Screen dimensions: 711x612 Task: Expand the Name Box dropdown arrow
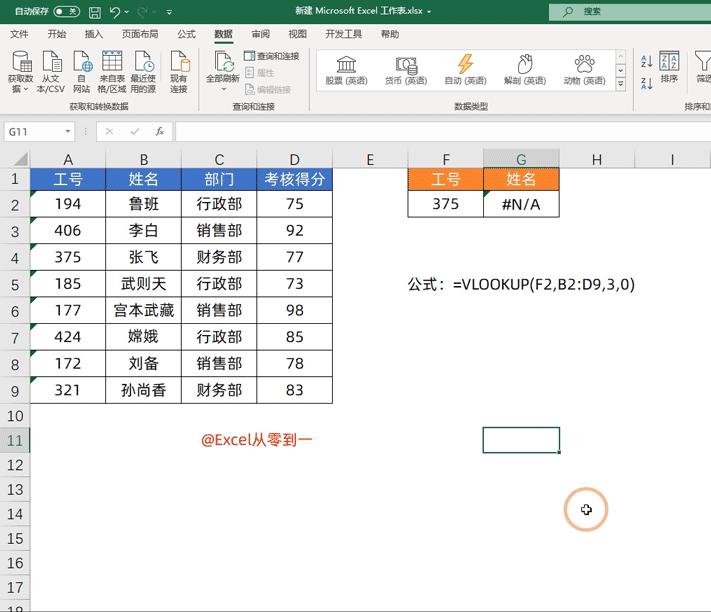point(68,131)
